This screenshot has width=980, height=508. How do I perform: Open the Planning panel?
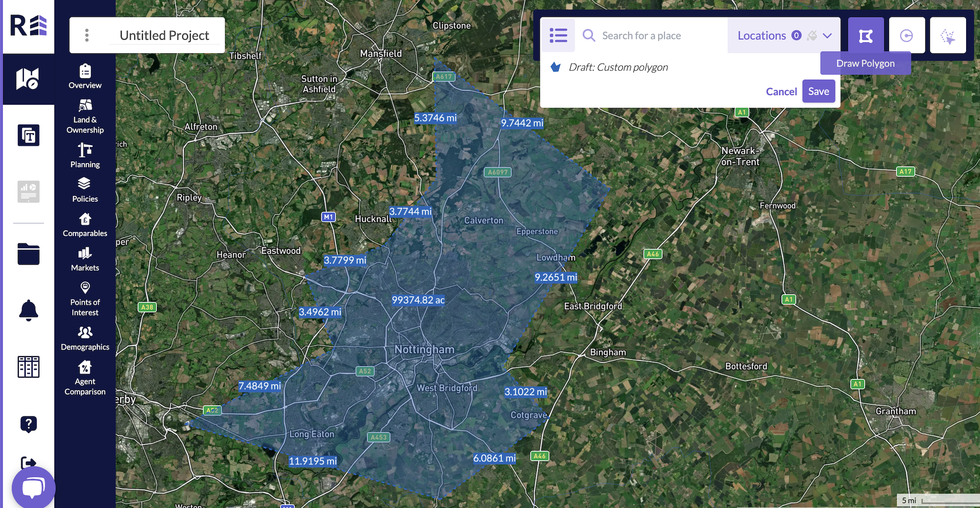point(85,155)
